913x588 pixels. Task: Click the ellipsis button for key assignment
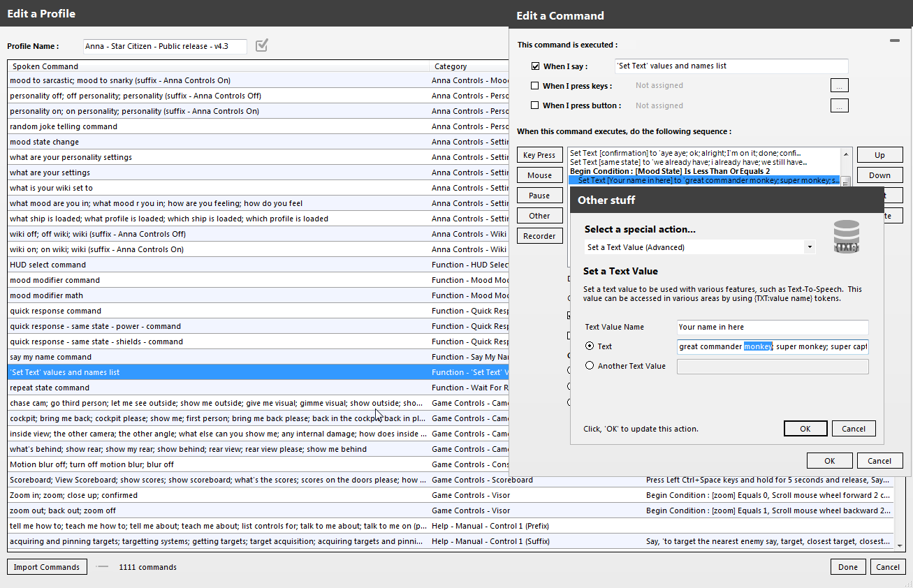[839, 86]
